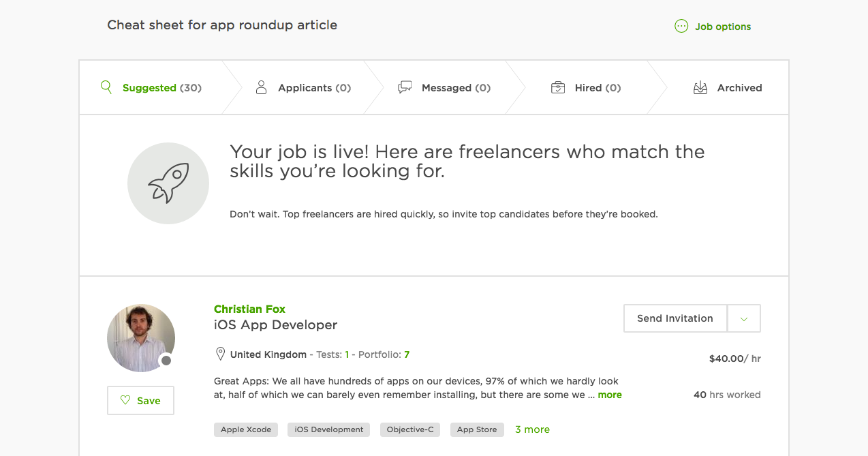Image resolution: width=868 pixels, height=456 pixels.
Task: Open the Portfolio count 7 link
Action: coord(407,354)
